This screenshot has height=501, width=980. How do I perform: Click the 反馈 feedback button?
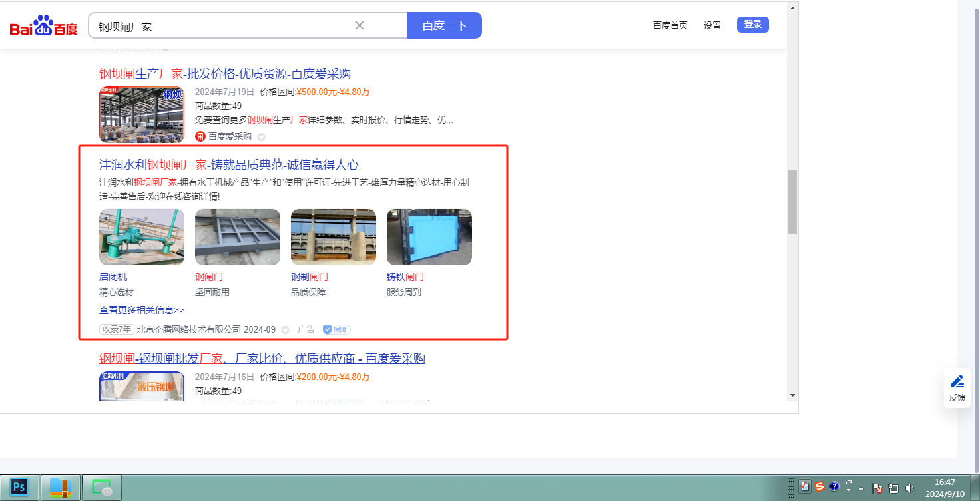point(957,388)
